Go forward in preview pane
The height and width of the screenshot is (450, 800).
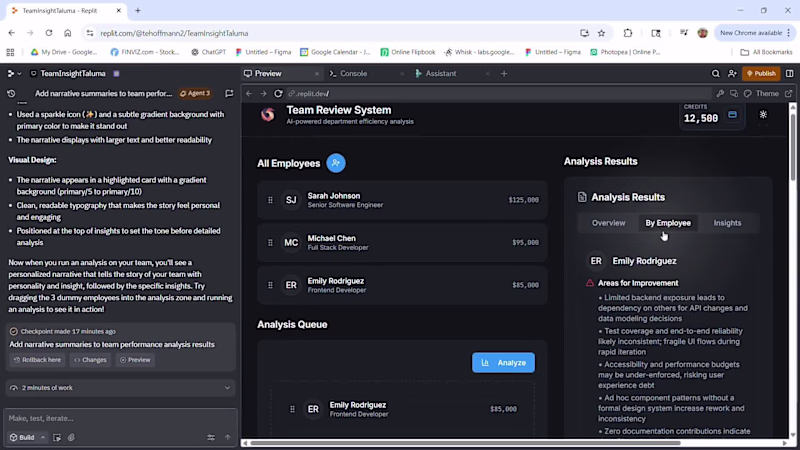[x=263, y=94]
